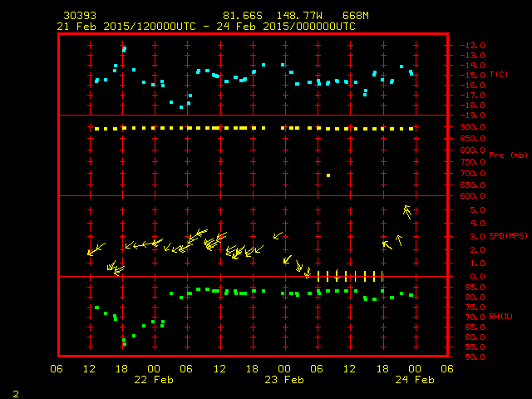The width and height of the screenshot is (532, 399).
Task: Click the 24 Feb date label
Action: pos(415,380)
